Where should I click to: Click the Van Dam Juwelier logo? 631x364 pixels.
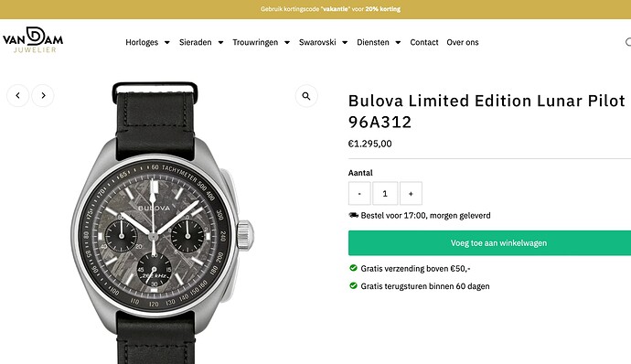[33, 40]
